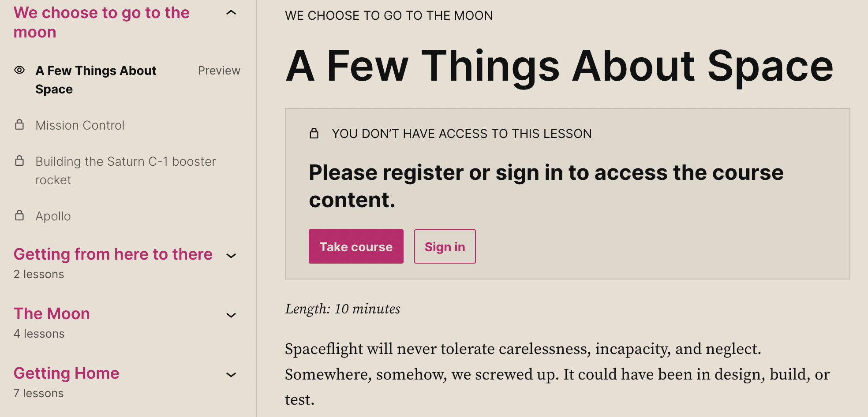The width and height of the screenshot is (868, 417).
Task: Select the Getting Home section heading
Action: click(x=66, y=373)
